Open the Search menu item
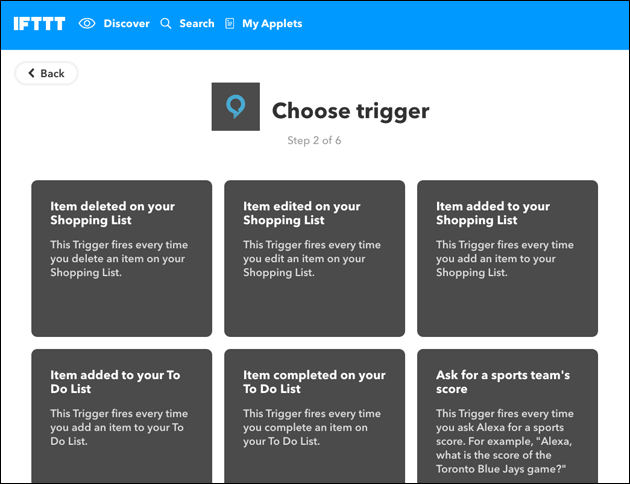This screenshot has width=630, height=484. [x=196, y=23]
